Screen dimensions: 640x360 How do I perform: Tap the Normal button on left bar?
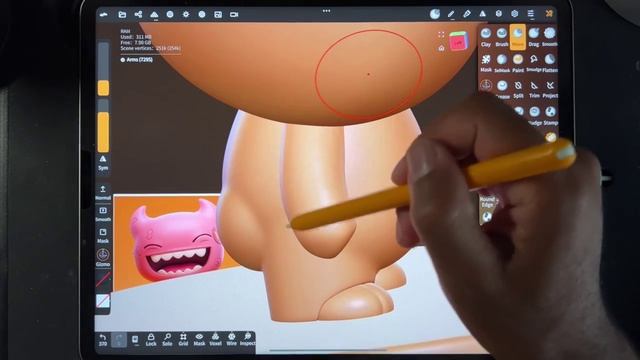[103, 192]
